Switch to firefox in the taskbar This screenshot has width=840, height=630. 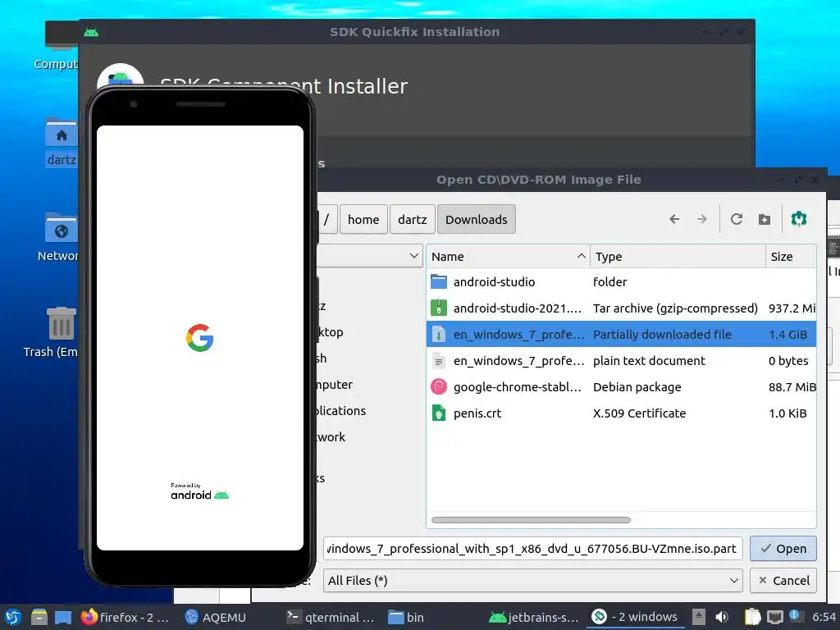coord(125,617)
